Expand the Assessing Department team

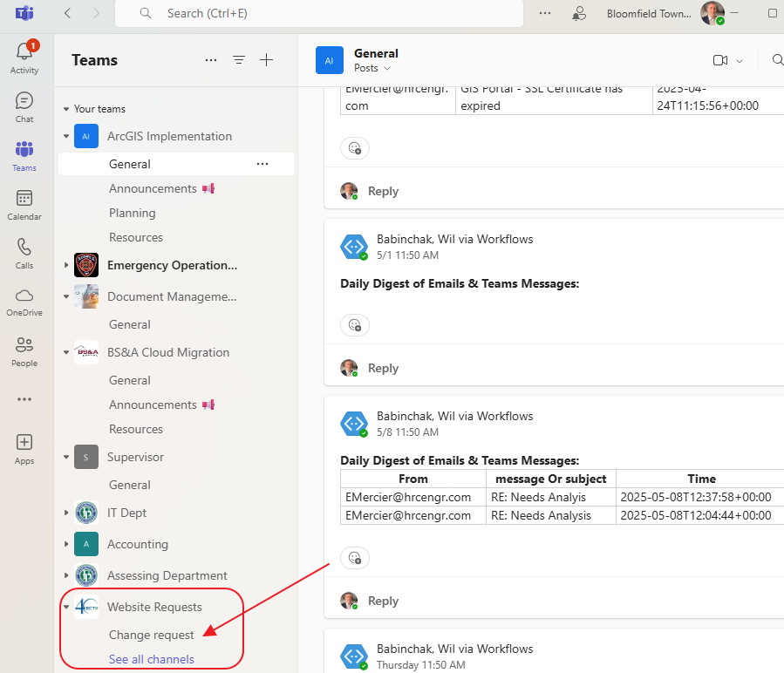[x=66, y=575]
